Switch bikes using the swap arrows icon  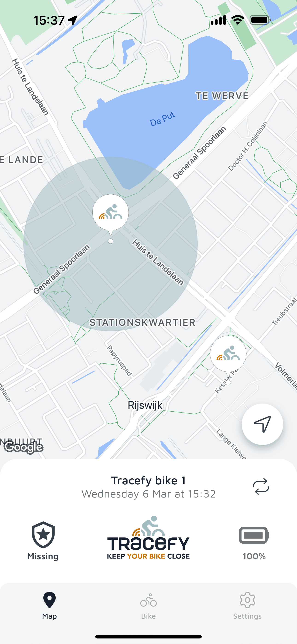tap(261, 486)
